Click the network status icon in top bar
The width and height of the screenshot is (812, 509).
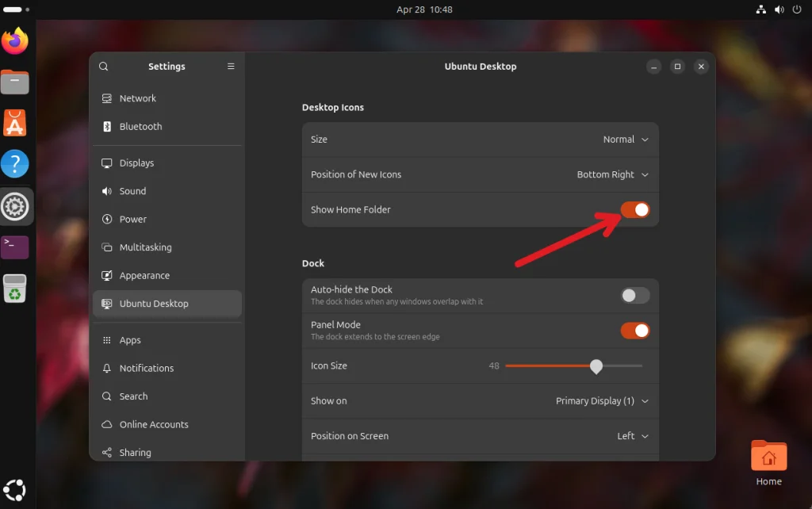(x=760, y=10)
